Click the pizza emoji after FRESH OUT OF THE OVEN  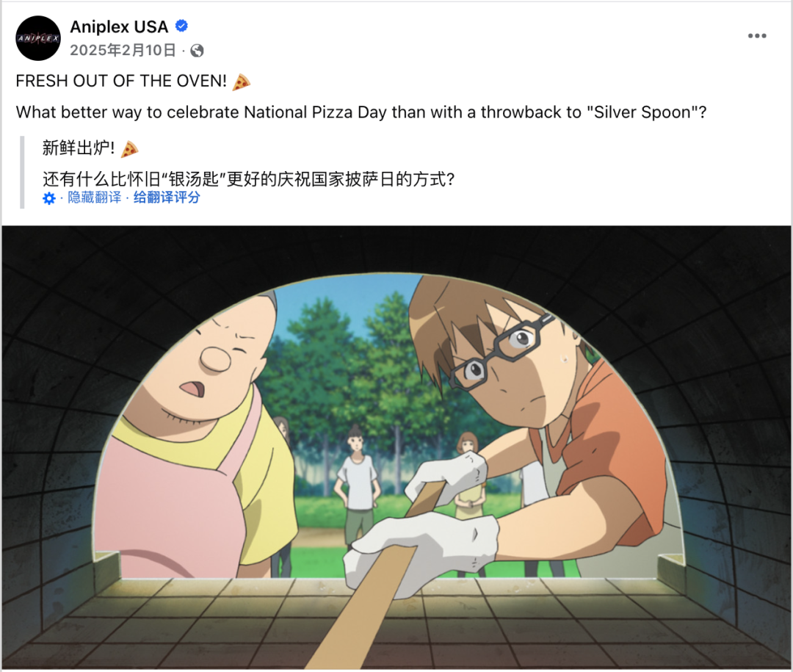(x=241, y=82)
